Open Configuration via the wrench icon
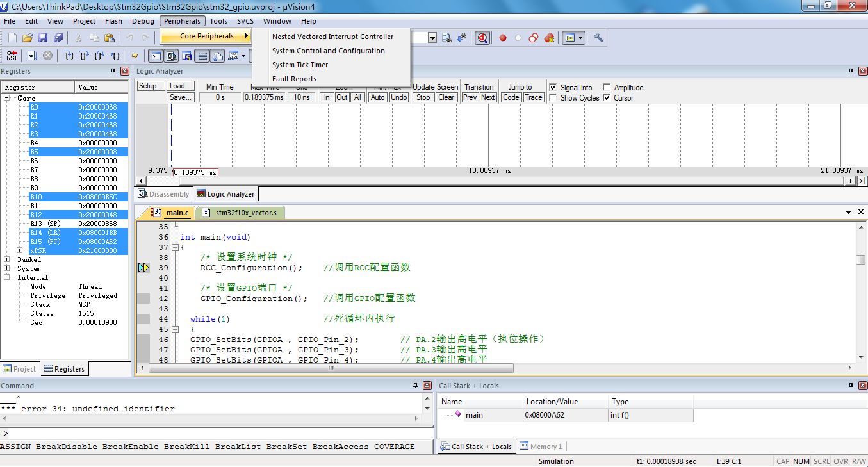The height and width of the screenshot is (467, 868). tap(598, 38)
